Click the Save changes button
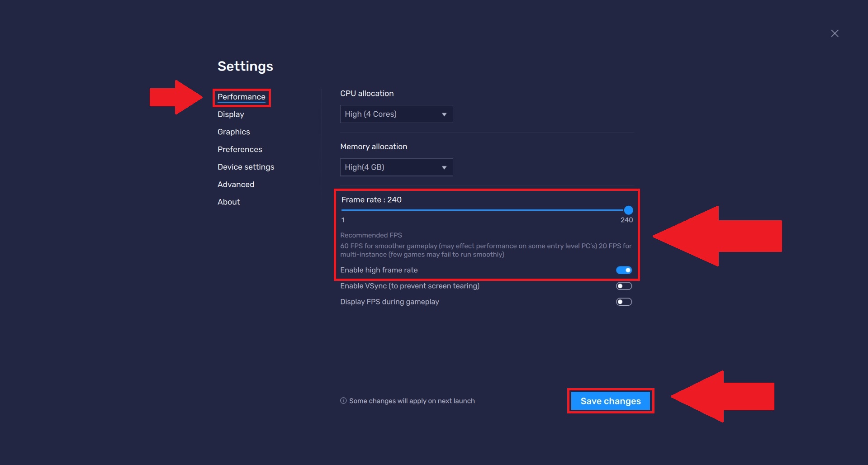The width and height of the screenshot is (868, 465). pos(610,401)
